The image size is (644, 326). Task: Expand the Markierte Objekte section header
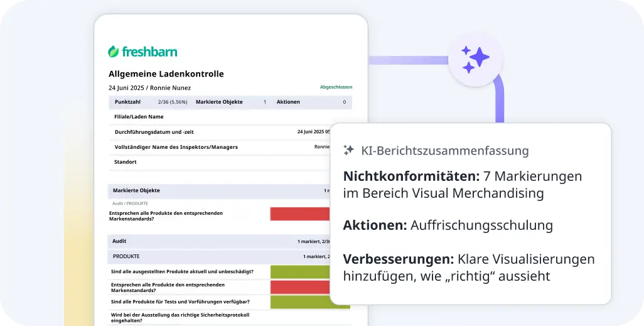(x=136, y=190)
